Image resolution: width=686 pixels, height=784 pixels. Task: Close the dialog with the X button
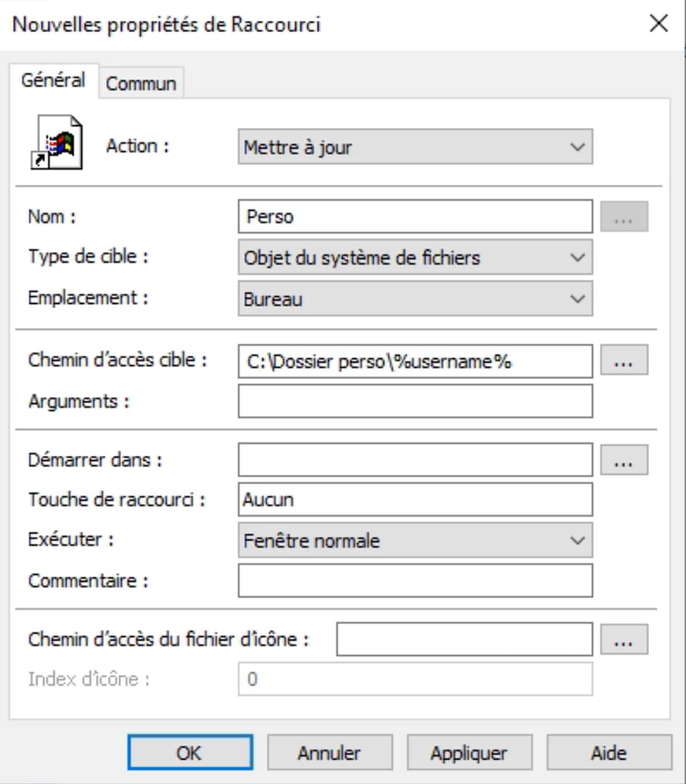coord(658,24)
